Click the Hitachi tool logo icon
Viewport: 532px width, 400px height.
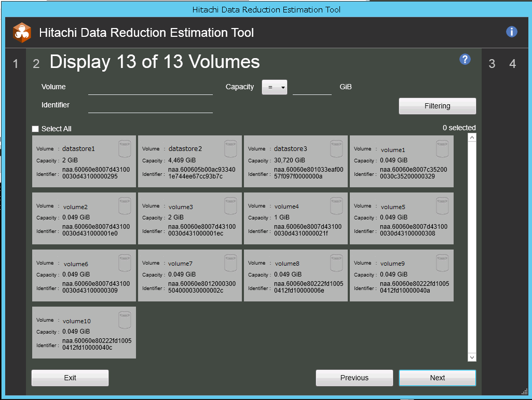tap(22, 33)
